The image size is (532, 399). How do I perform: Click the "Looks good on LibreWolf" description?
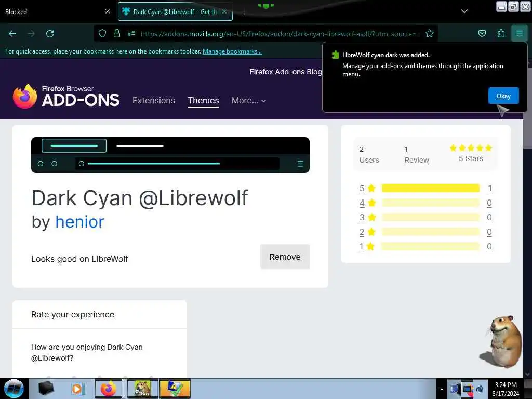pos(79,259)
